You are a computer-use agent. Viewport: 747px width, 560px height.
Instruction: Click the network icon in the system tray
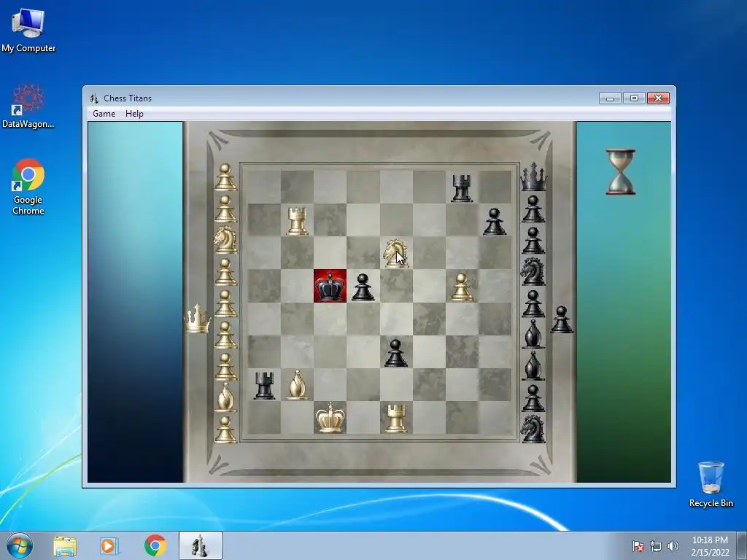[656, 546]
